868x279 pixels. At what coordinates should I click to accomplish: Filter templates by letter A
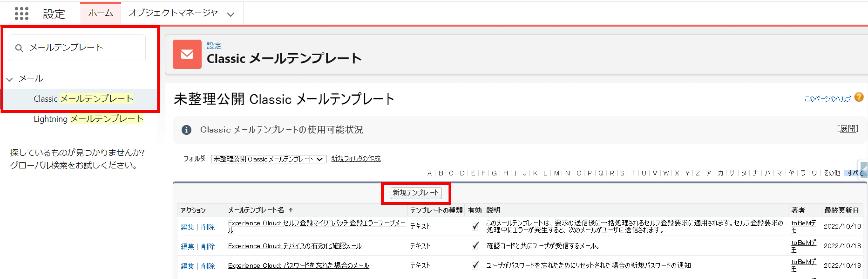[x=429, y=173]
